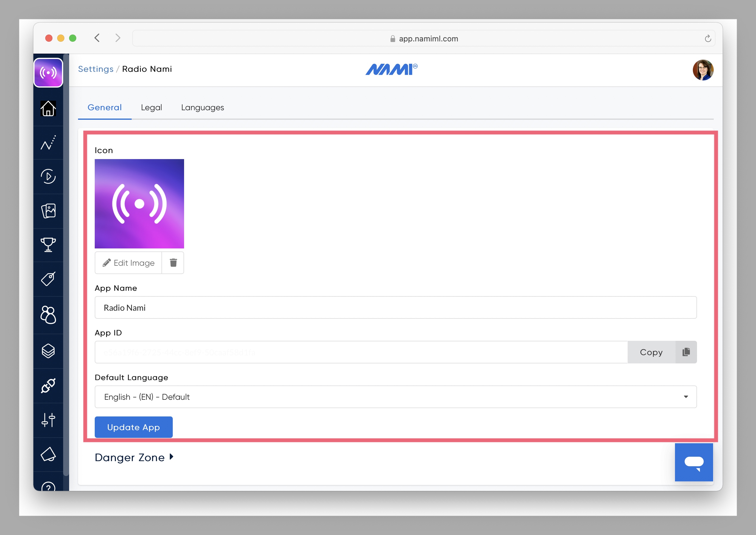
Task: Click the Update App button
Action: [133, 427]
